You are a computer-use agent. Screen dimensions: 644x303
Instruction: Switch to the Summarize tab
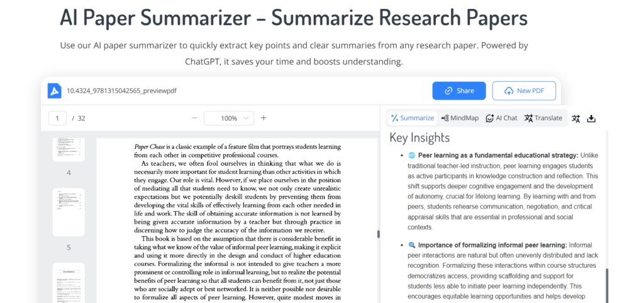[413, 118]
